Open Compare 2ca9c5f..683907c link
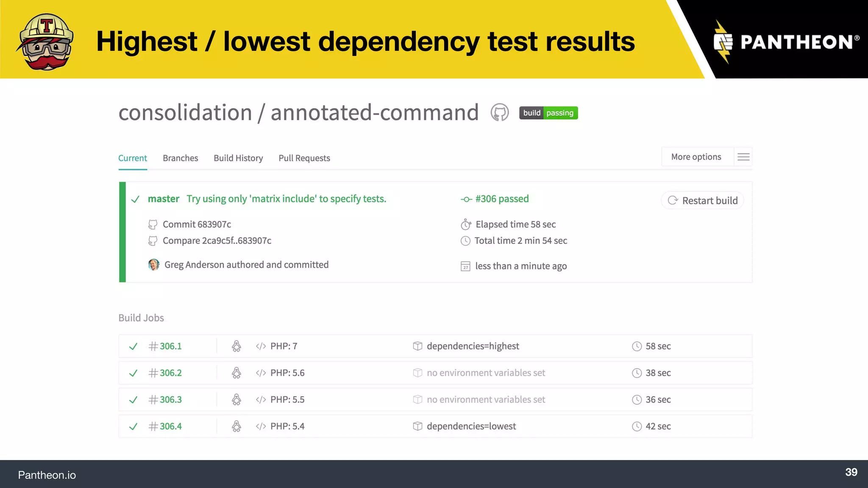 tap(217, 241)
